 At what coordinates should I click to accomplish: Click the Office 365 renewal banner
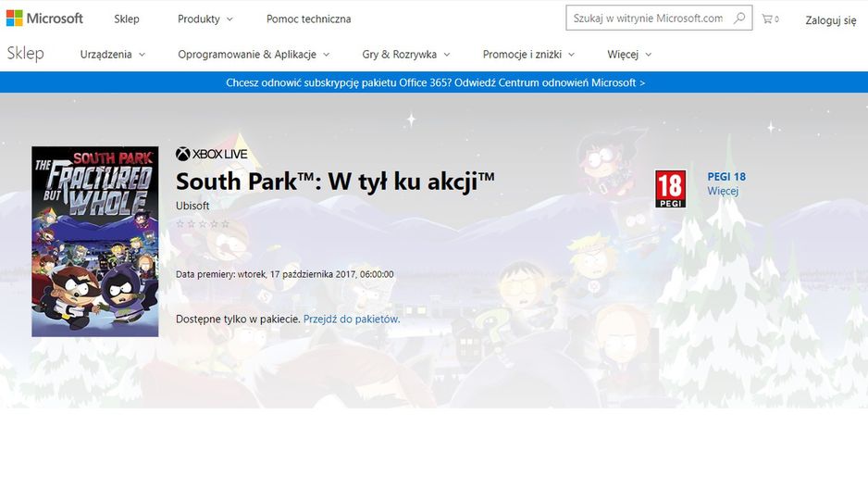coord(434,82)
